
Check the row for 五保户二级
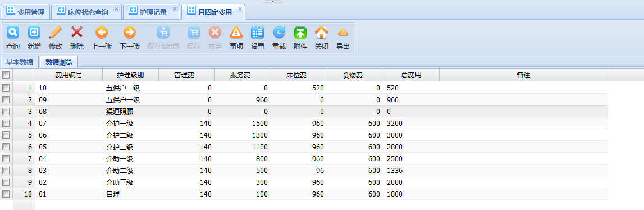(6, 88)
